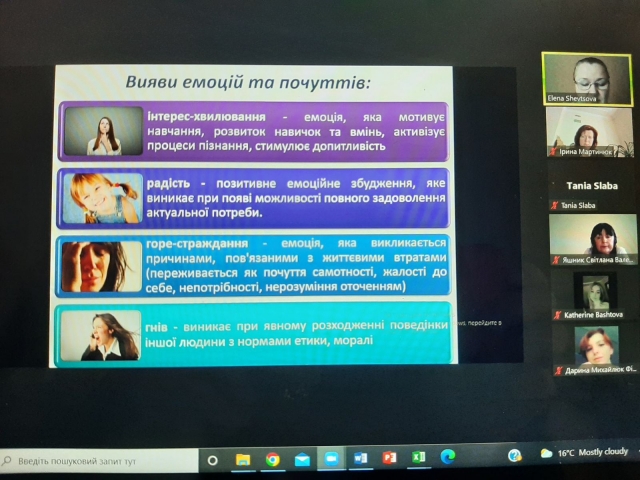Select the Tania Slaba participant tile
The image size is (640, 480).
592,186
